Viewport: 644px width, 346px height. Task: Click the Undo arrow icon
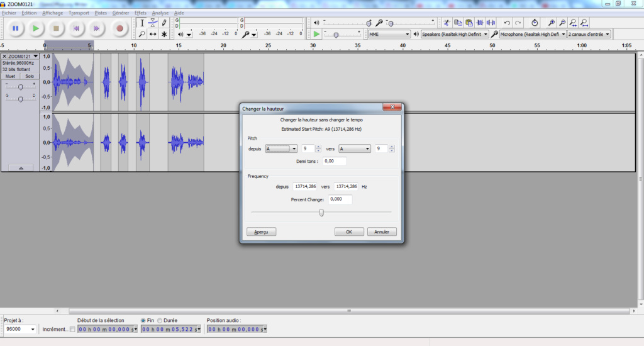click(x=507, y=23)
